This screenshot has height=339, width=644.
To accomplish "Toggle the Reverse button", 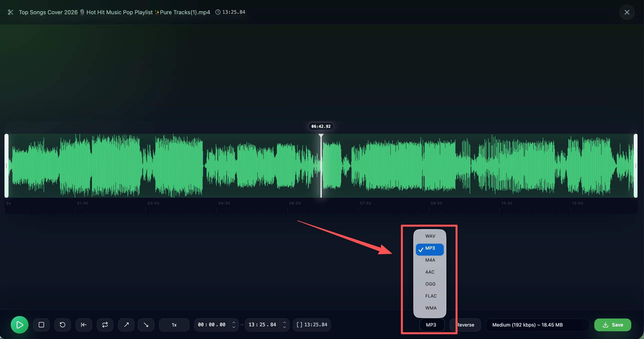I will tap(465, 325).
